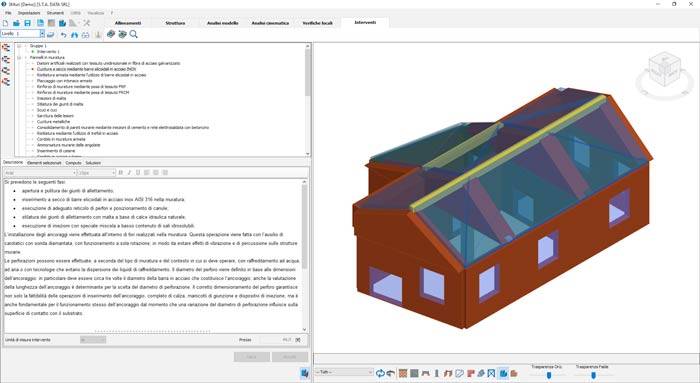Collapse the Pannelli in muratura node
The width and height of the screenshot is (700, 383).
(19, 58)
